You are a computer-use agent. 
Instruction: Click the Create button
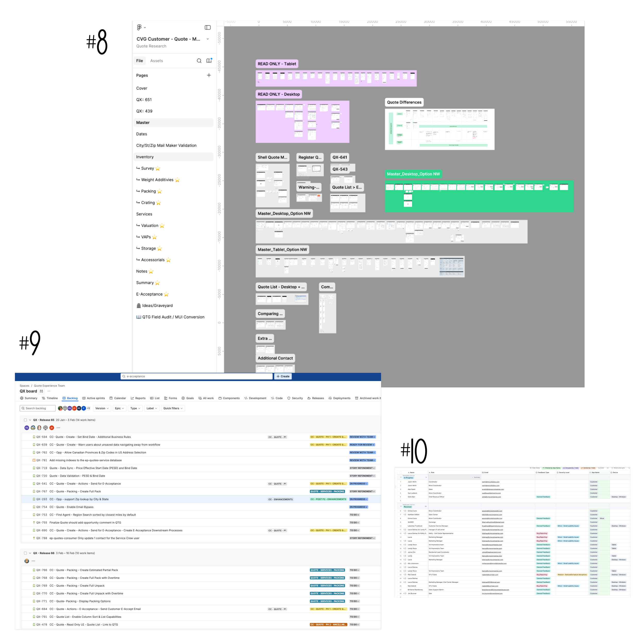[x=283, y=376]
